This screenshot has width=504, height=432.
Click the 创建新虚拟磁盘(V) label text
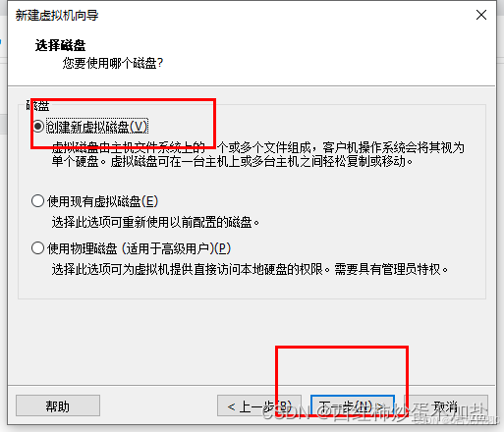click(97, 127)
